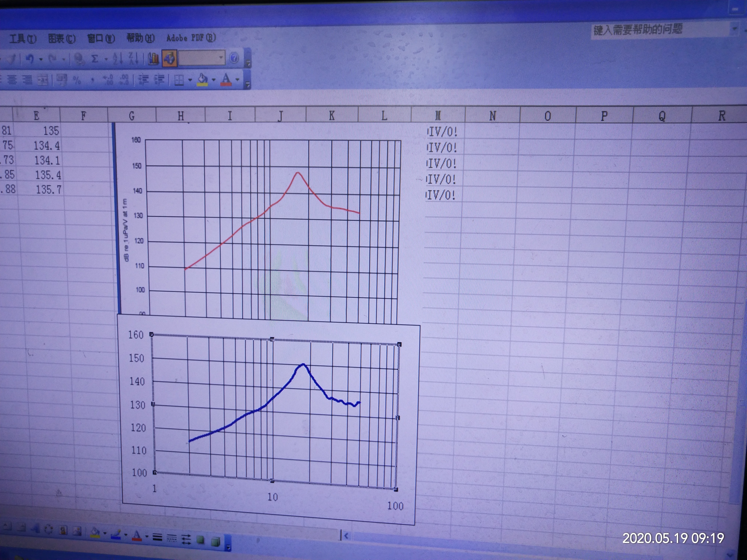This screenshot has width=747, height=560.
Task: Open the zoom combo box dropdown
Action: tap(221, 58)
